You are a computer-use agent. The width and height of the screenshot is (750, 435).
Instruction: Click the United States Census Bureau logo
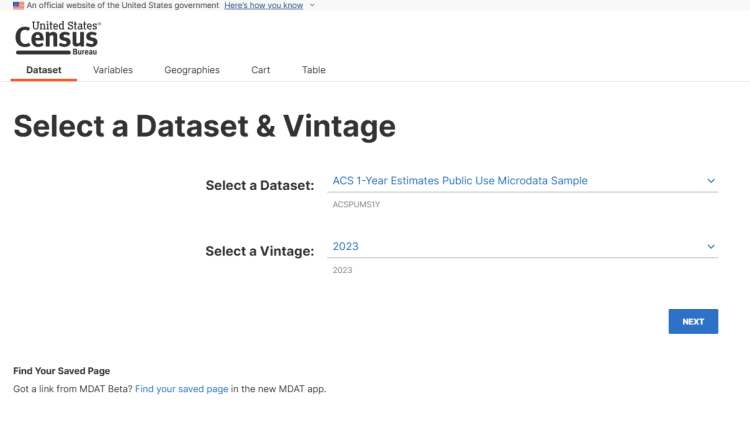click(57, 38)
